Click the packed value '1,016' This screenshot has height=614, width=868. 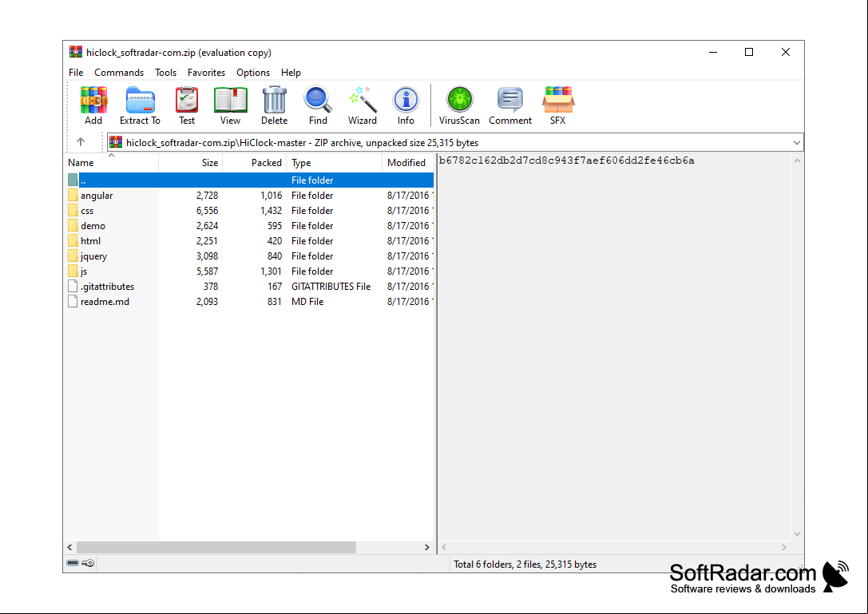(271, 196)
